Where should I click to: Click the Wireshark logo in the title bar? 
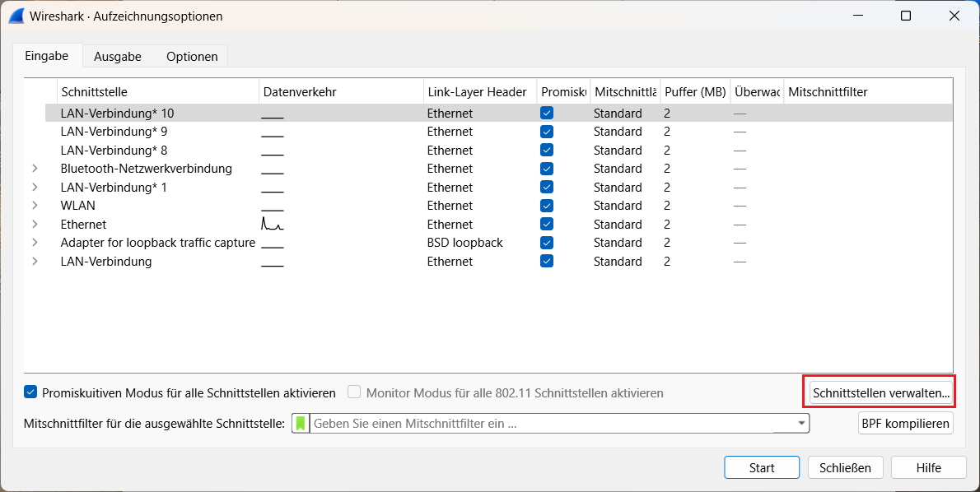15,15
